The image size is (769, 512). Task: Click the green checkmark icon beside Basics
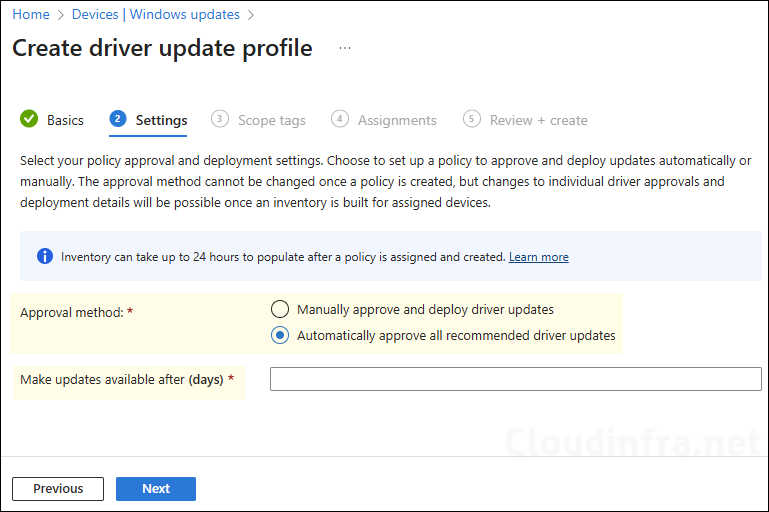[29, 119]
